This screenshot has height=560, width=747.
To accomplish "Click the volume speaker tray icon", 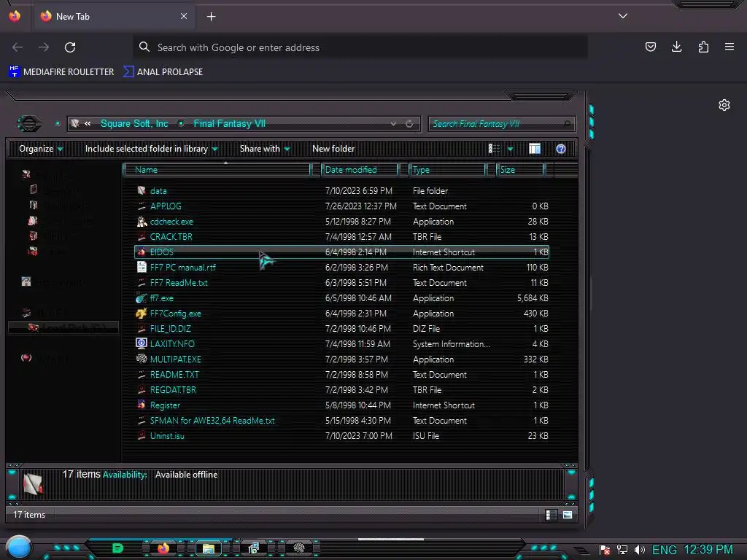I will 640,550.
